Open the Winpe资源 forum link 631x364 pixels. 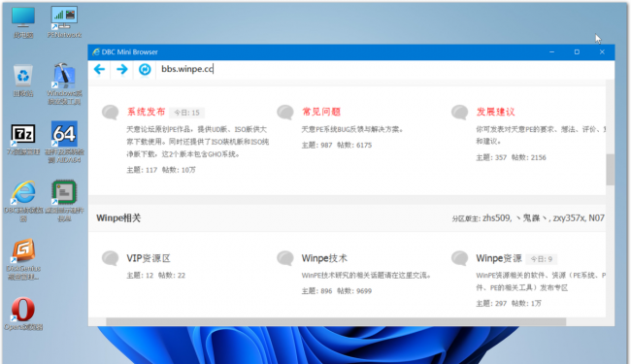[499, 258]
